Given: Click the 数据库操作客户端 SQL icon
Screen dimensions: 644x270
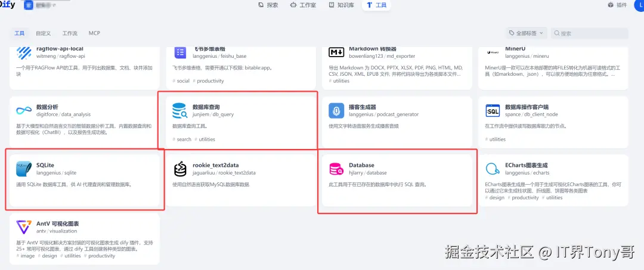Looking at the screenshot, I should pyautogui.click(x=493, y=111).
